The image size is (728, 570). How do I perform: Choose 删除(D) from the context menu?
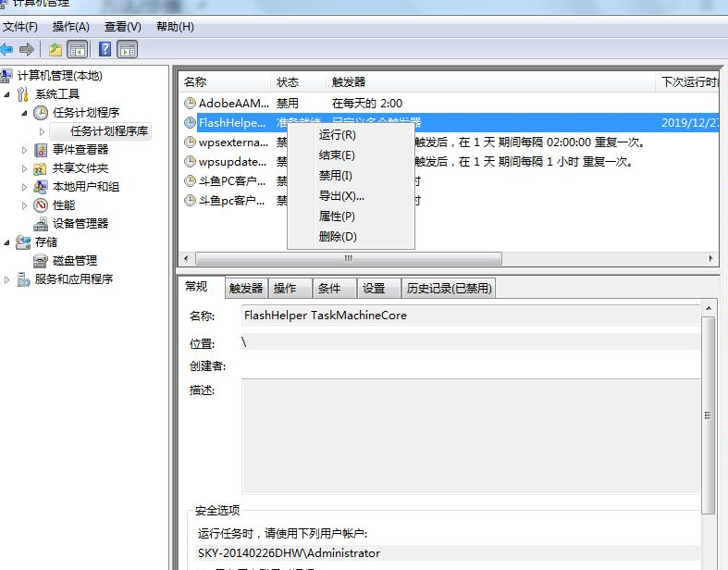coord(351,237)
